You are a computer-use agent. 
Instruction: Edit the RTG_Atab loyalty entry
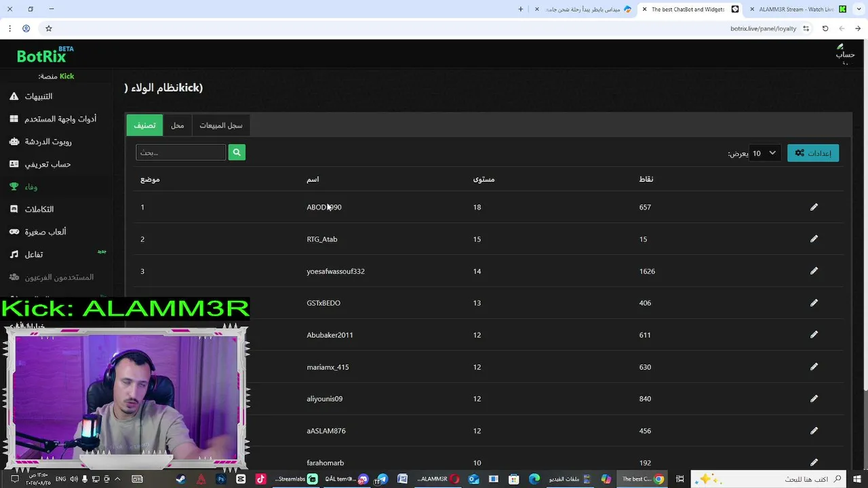tap(814, 239)
